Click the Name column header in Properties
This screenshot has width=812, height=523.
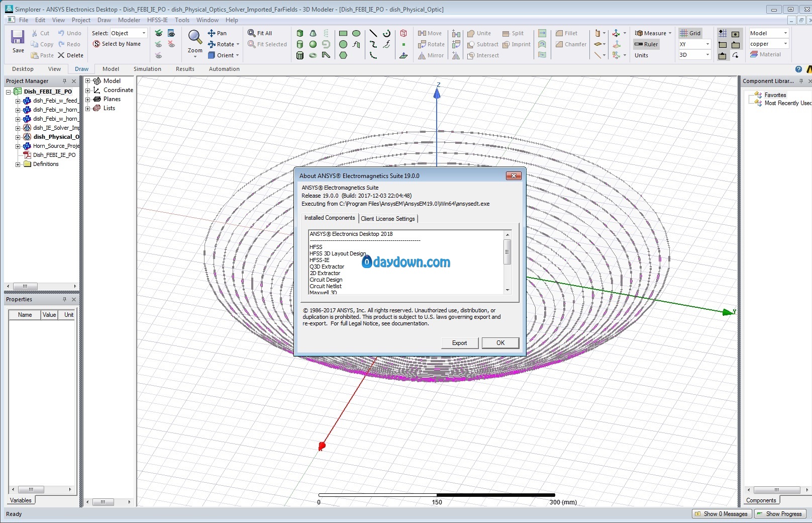click(x=25, y=315)
